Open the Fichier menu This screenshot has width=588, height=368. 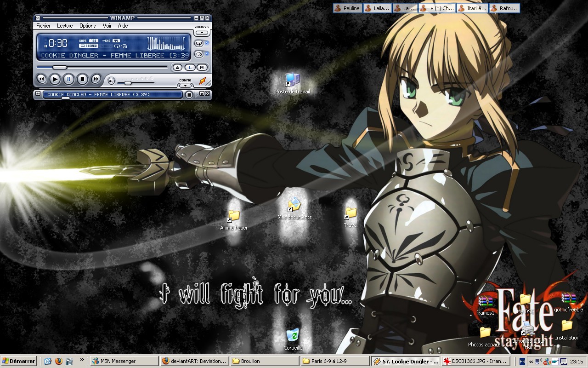[43, 26]
